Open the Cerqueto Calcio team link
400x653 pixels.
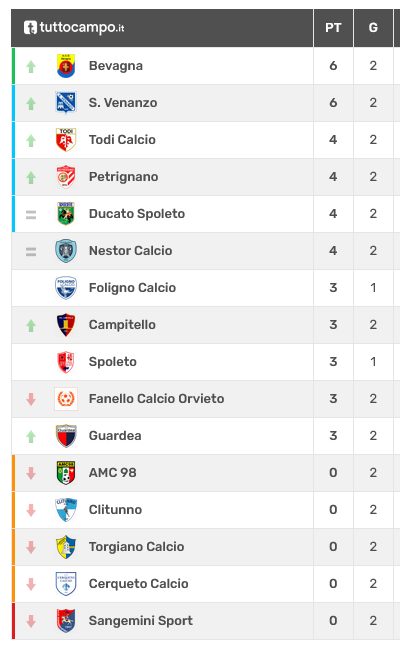click(x=138, y=583)
